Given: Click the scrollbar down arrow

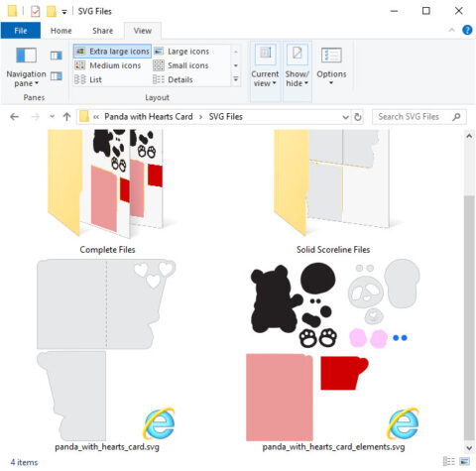Looking at the screenshot, I should pos(469,448).
